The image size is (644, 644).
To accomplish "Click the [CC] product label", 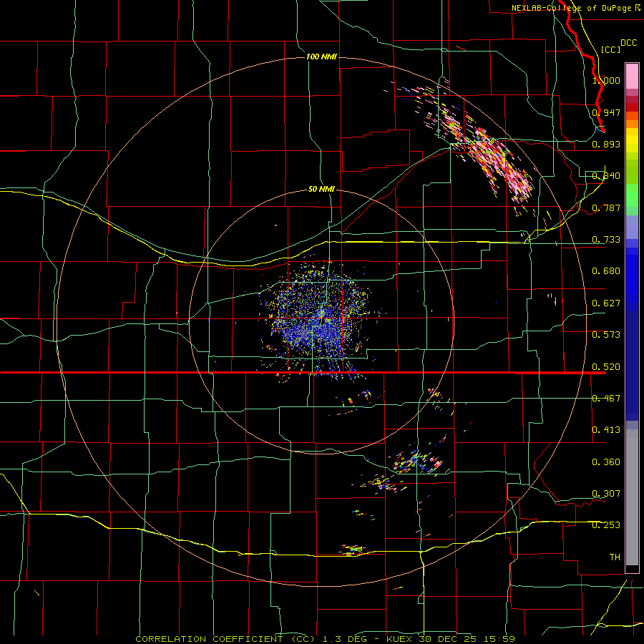I will (x=610, y=49).
